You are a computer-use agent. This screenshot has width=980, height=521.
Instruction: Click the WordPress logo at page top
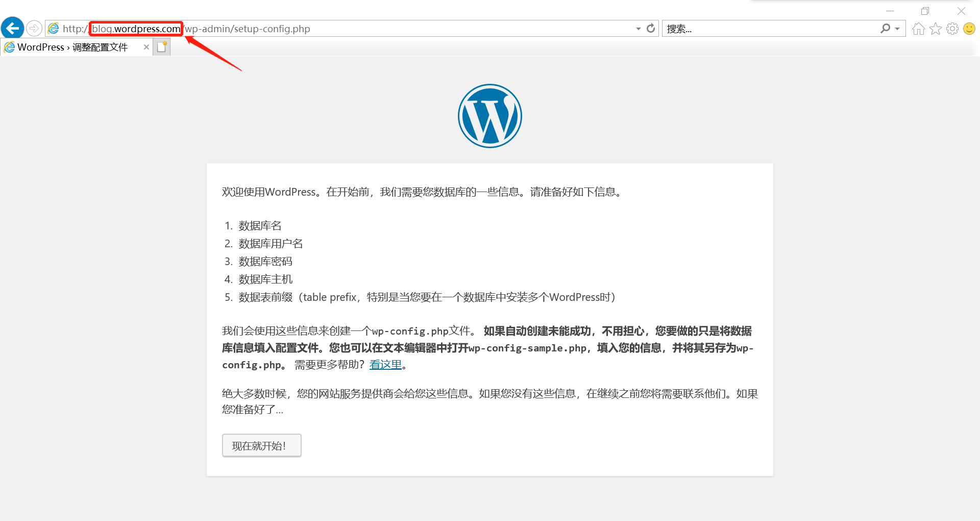490,116
